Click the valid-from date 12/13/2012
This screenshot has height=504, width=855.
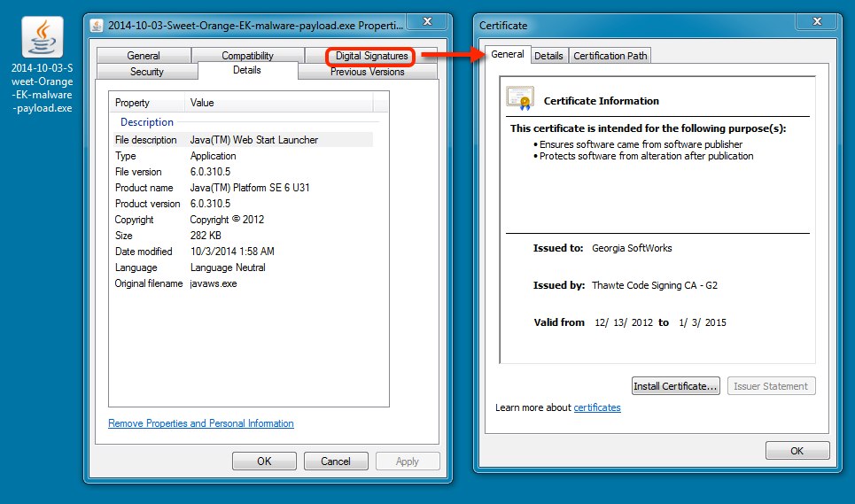coord(623,322)
